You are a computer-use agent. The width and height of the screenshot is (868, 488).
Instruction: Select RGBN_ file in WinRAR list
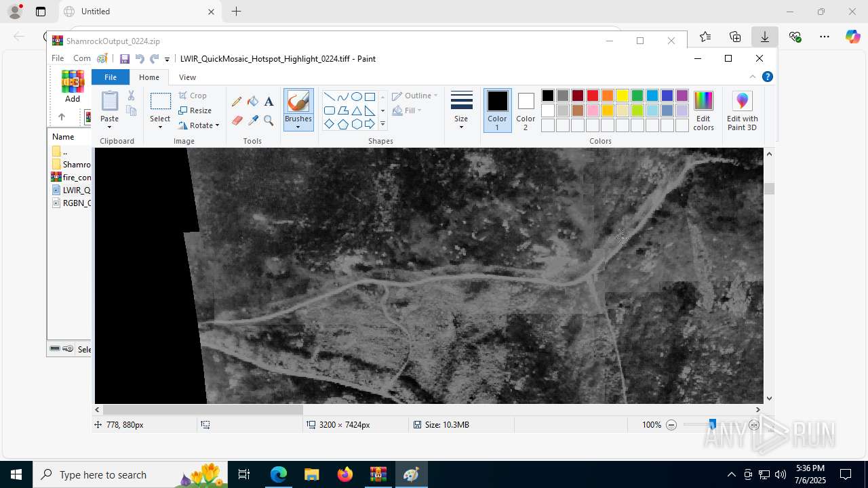(71, 203)
